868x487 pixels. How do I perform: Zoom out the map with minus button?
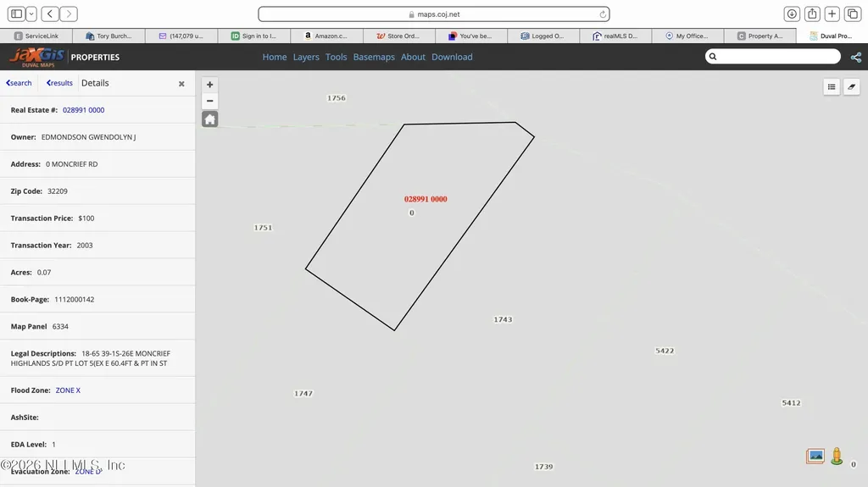pyautogui.click(x=210, y=101)
